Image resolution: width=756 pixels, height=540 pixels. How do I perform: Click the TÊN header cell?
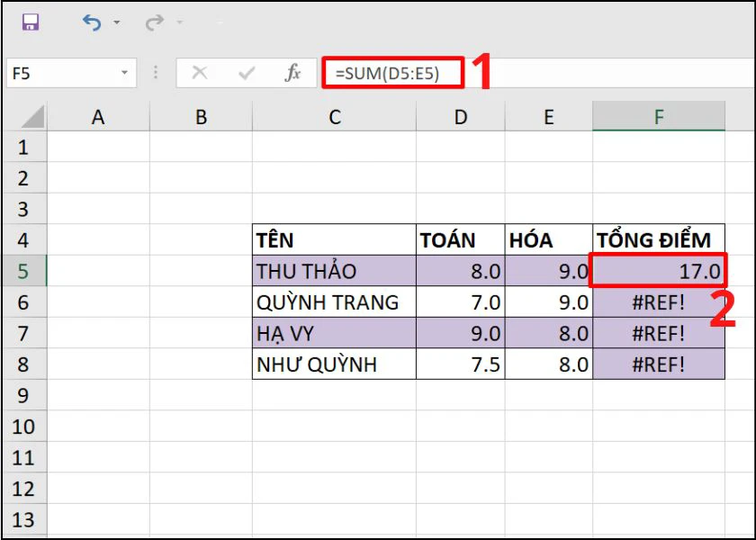pos(334,239)
